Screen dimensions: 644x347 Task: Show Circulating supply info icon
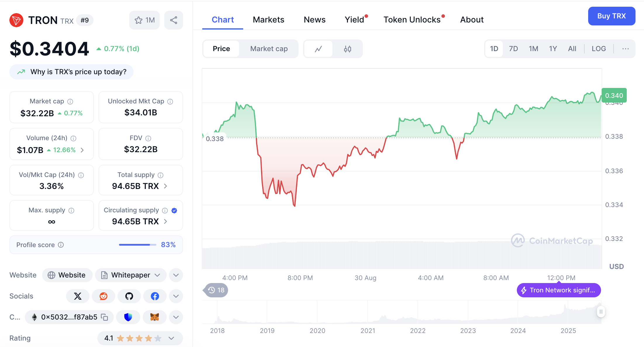165,210
